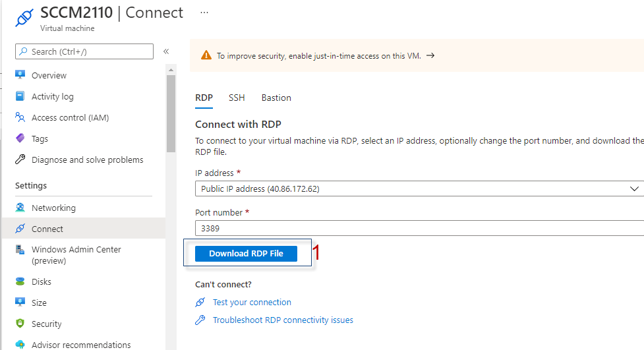This screenshot has width=644, height=350.
Task: Click the Can't connect? text
Action: (223, 284)
